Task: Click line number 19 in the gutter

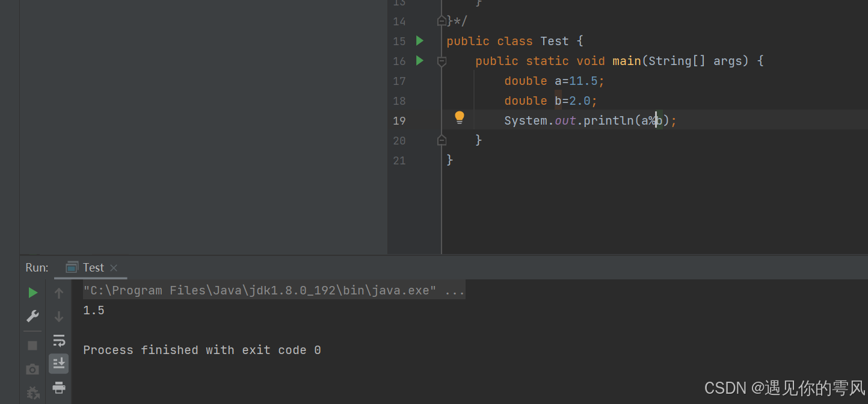Action: 399,121
